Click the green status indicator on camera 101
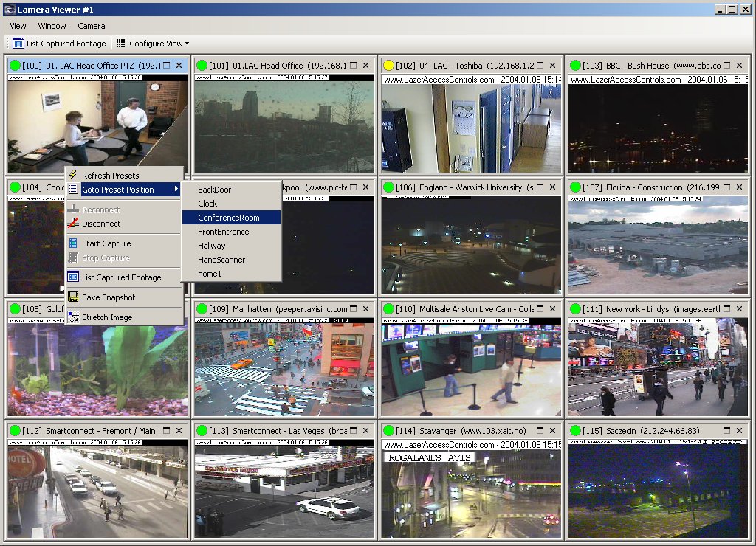The height and width of the screenshot is (546, 756). click(201, 66)
